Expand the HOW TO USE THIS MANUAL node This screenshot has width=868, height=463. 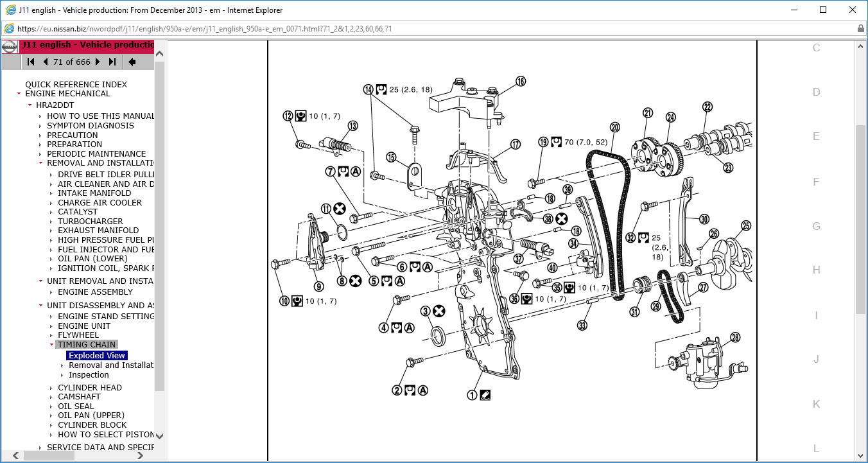pos(40,116)
